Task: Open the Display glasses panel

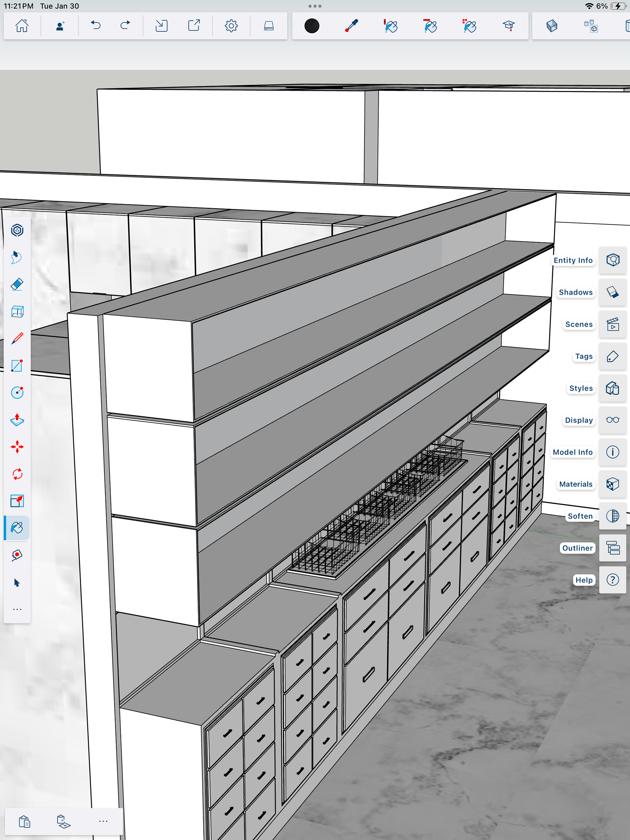Action: click(612, 420)
